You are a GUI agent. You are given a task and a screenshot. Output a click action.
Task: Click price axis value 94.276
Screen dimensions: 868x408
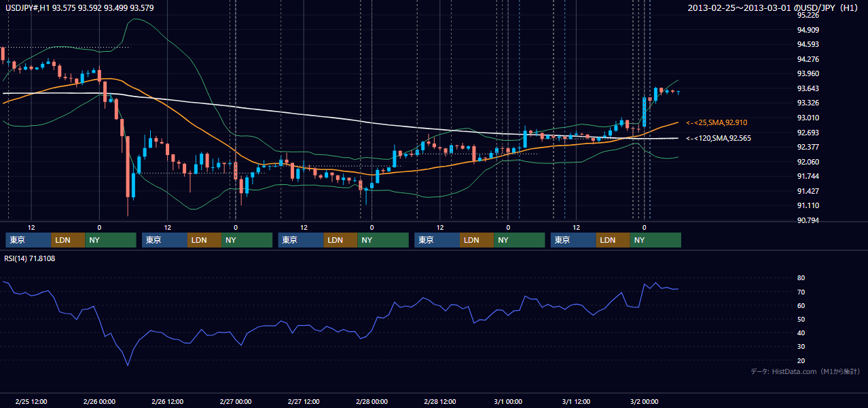point(808,59)
